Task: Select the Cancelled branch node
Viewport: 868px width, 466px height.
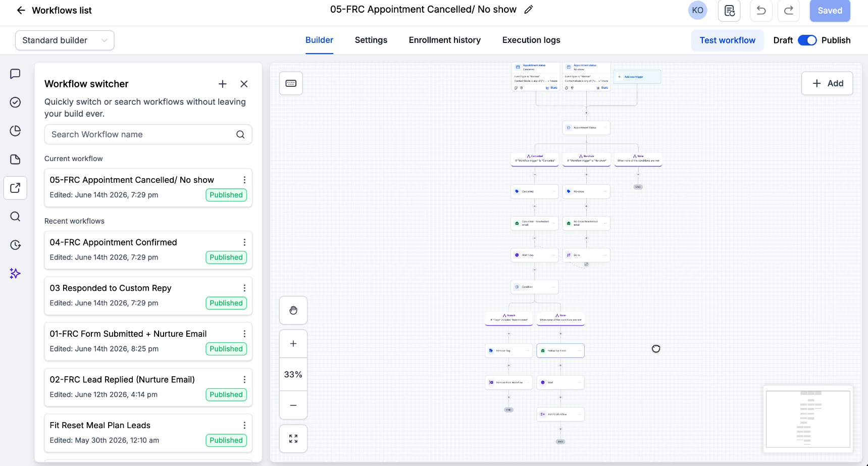Action: tap(535, 160)
